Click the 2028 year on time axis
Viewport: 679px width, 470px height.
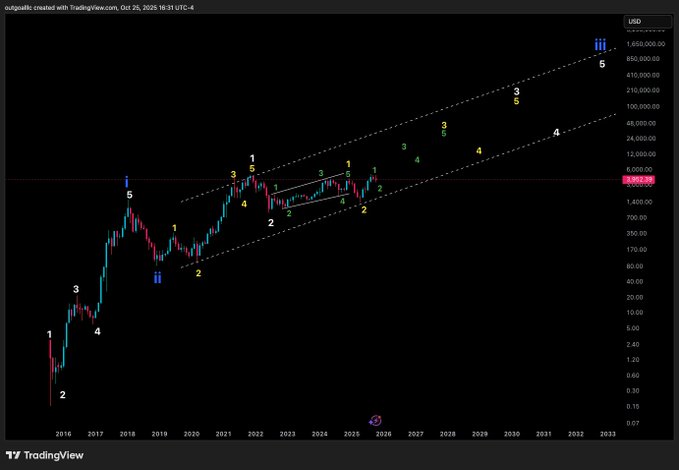tap(447, 434)
